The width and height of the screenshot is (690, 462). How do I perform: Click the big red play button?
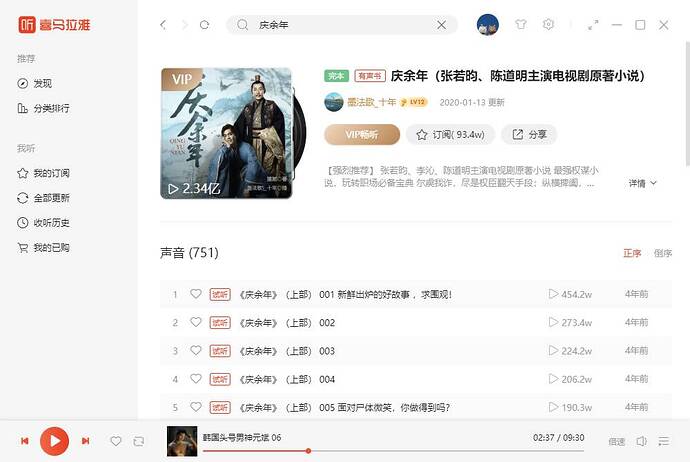pyautogui.click(x=55, y=440)
